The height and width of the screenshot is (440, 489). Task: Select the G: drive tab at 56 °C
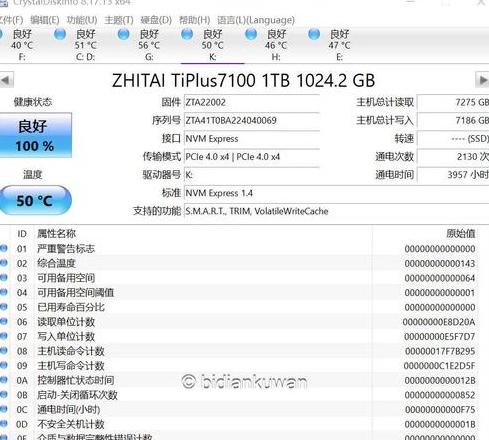[149, 45]
